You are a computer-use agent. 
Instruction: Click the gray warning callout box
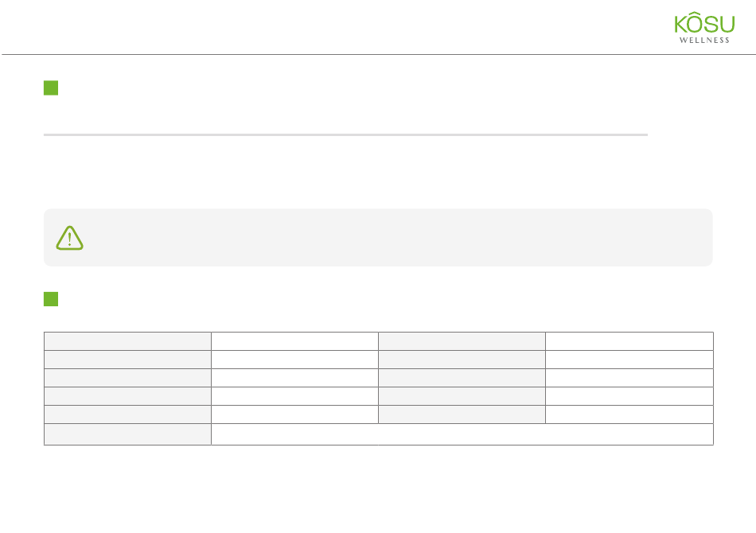click(378, 237)
